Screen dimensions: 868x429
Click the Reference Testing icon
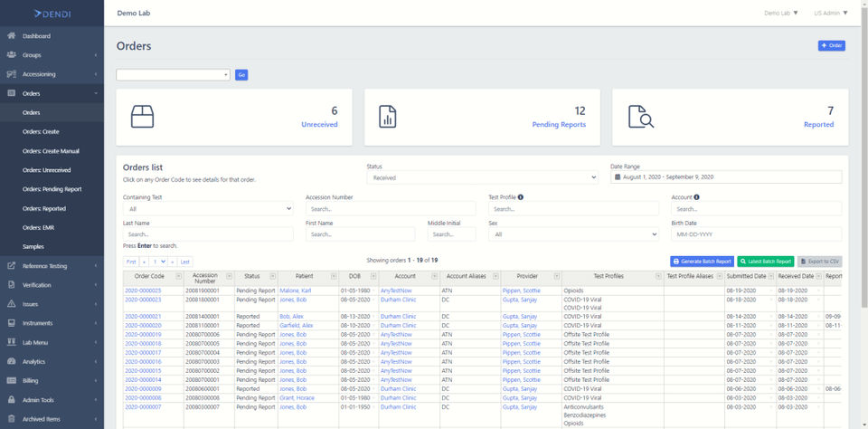(x=11, y=266)
